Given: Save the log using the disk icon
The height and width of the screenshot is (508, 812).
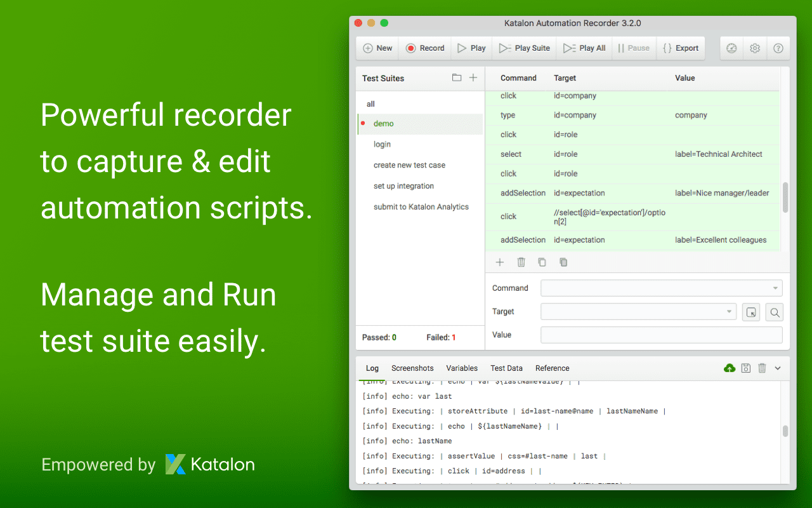Looking at the screenshot, I should [x=745, y=368].
